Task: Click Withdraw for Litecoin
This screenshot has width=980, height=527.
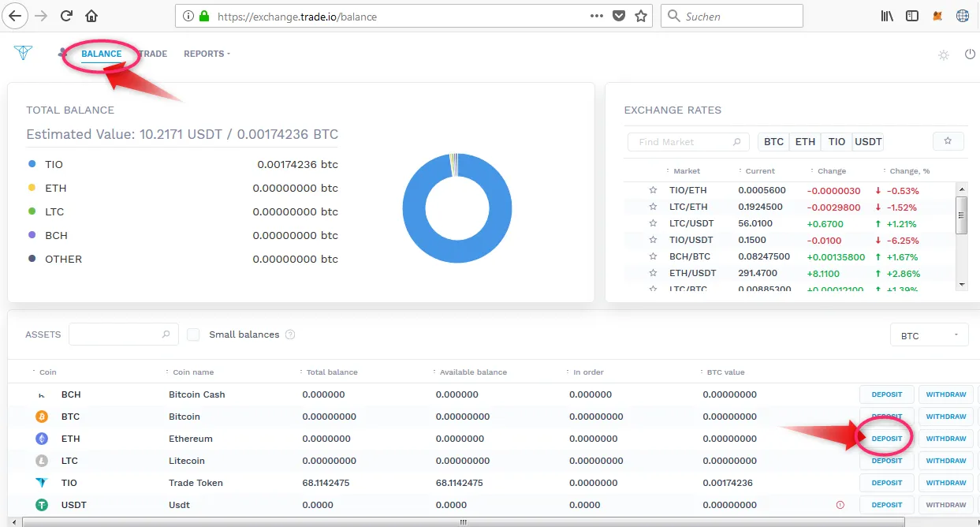Action: point(946,461)
